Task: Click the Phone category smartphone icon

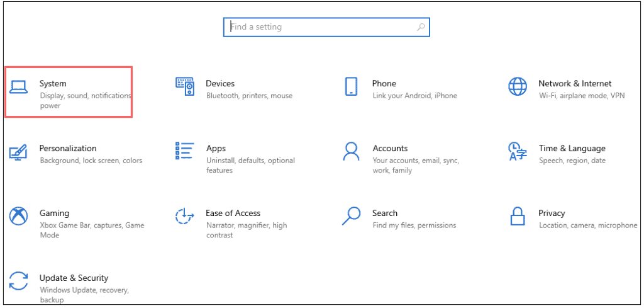Action: [x=351, y=87]
